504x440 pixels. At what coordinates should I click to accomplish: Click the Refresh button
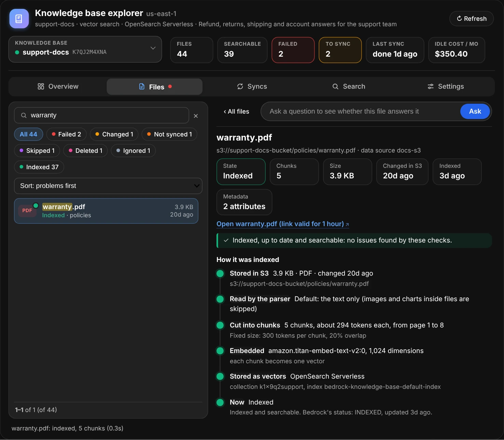tap(472, 19)
